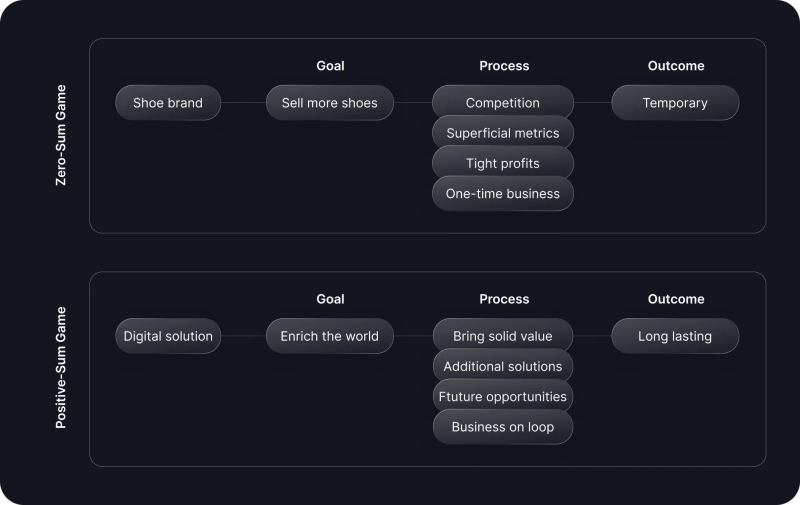Click the Positive-Sum Game vertical label
This screenshot has height=505, width=800.
61,367
